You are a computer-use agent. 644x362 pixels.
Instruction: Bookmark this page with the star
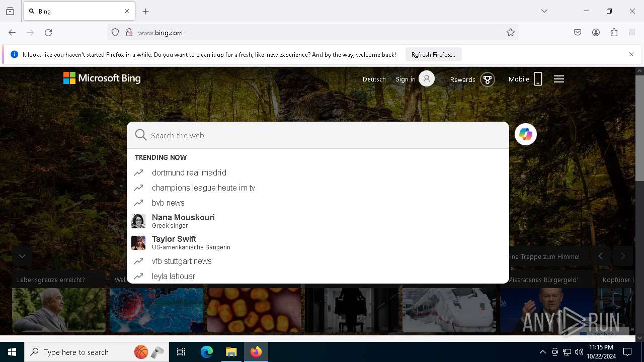511,33
